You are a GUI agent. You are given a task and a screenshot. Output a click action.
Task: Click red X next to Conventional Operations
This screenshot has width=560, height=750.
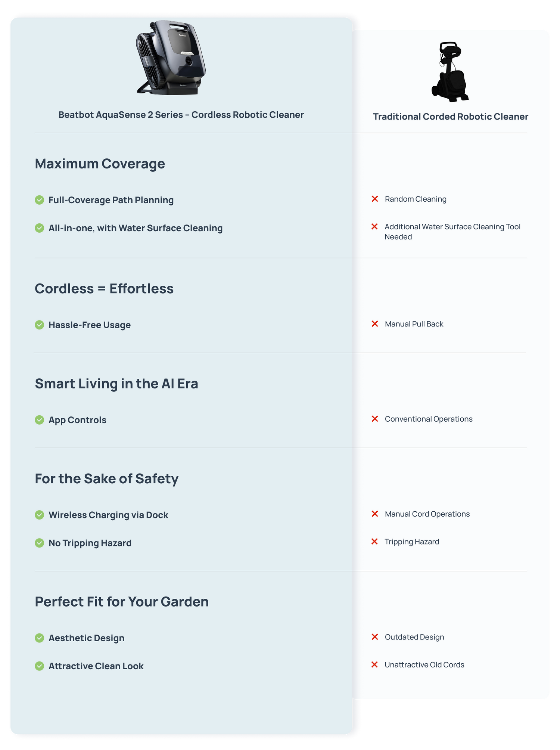(375, 419)
